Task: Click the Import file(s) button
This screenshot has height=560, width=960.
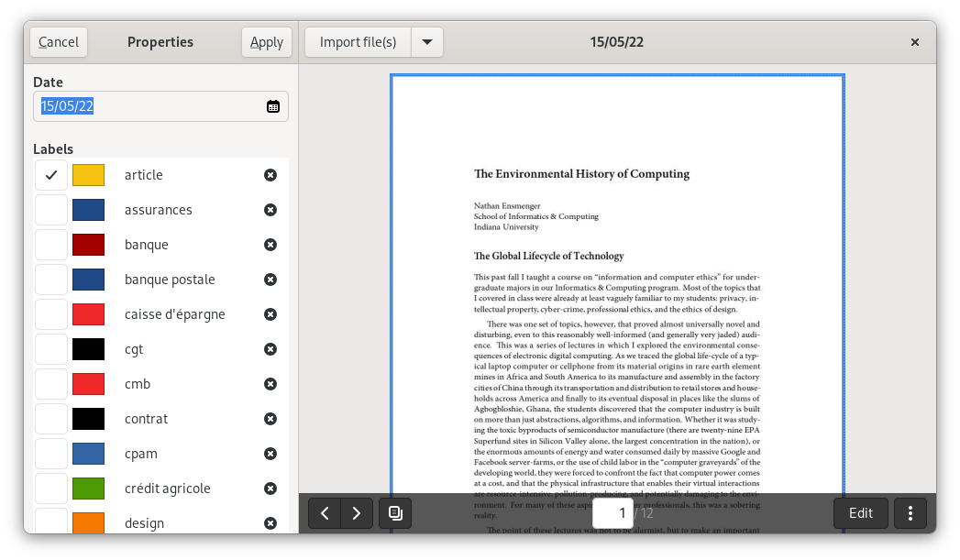Action: [x=358, y=42]
